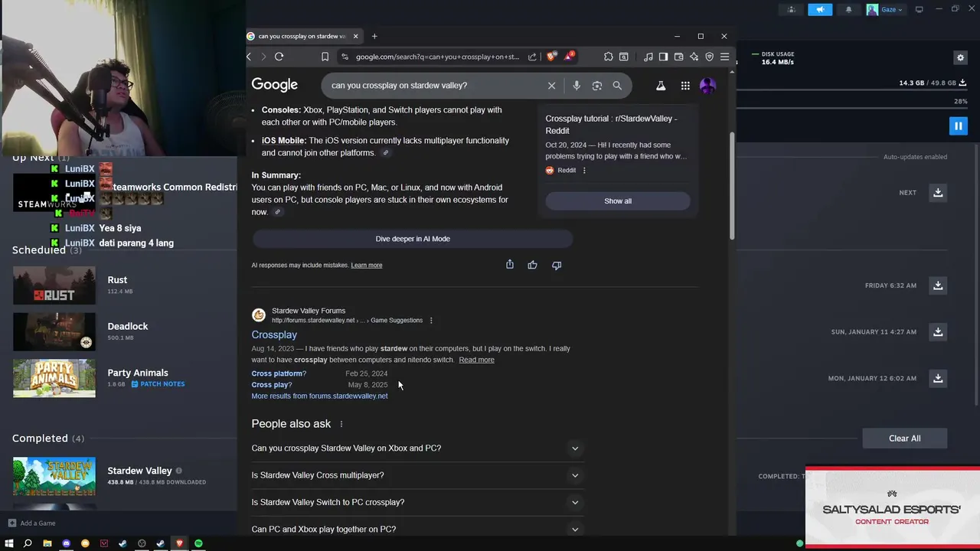Open Steam announcements megaphone button

point(820,10)
